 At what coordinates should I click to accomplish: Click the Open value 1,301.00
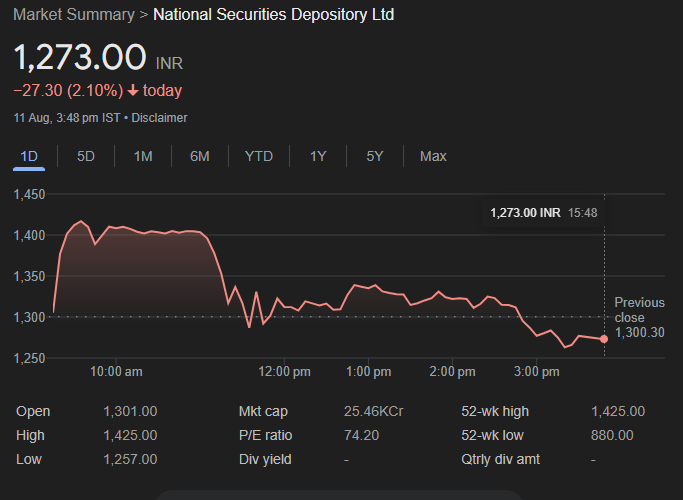point(130,412)
